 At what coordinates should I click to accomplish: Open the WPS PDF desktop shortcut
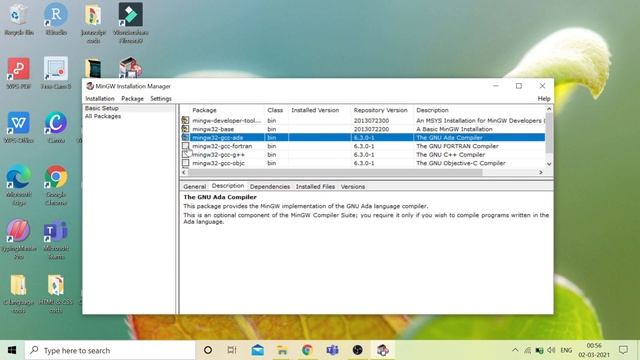[18, 73]
